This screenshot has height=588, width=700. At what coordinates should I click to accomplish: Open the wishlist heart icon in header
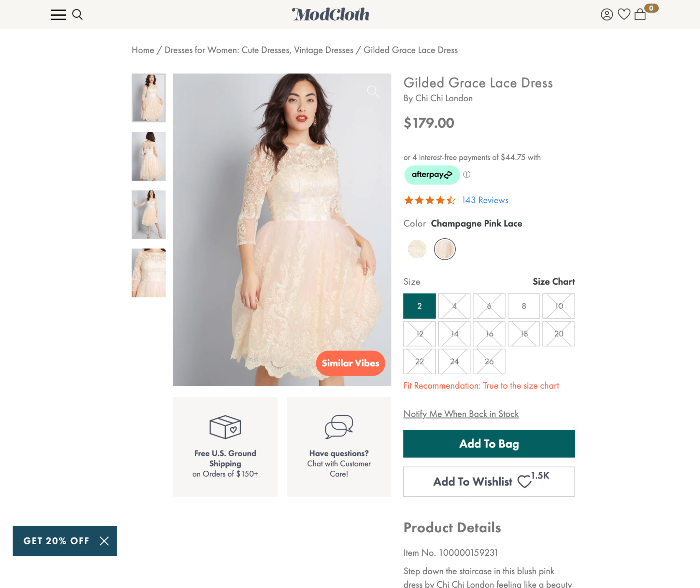[624, 14]
